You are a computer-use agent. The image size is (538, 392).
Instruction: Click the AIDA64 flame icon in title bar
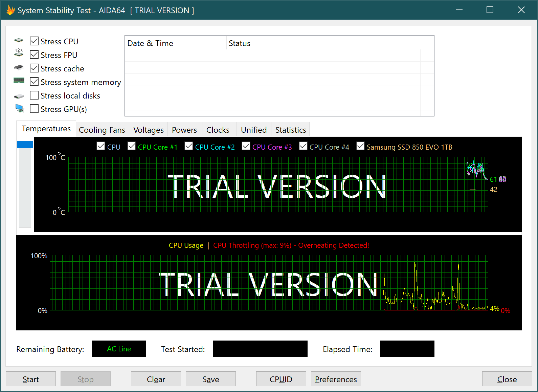10,10
